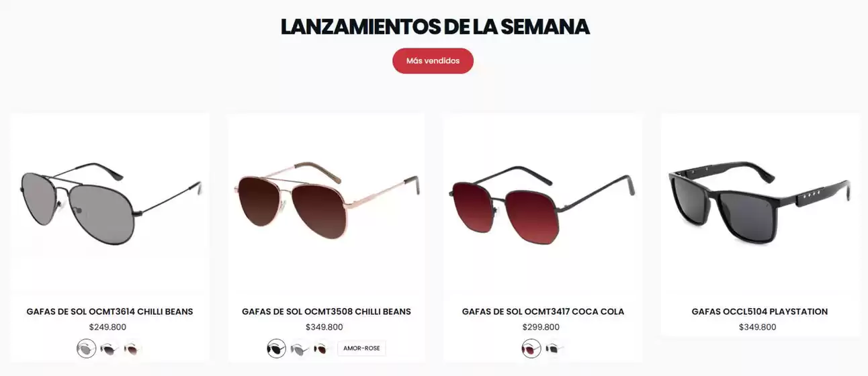
Task: Select the circled red variant of OCMT3417
Action: pyautogui.click(x=531, y=348)
